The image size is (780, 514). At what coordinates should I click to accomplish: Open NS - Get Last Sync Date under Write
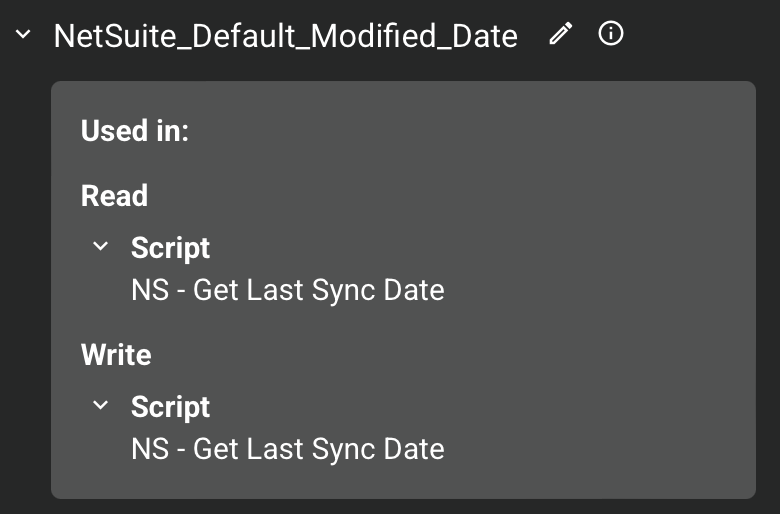(287, 449)
